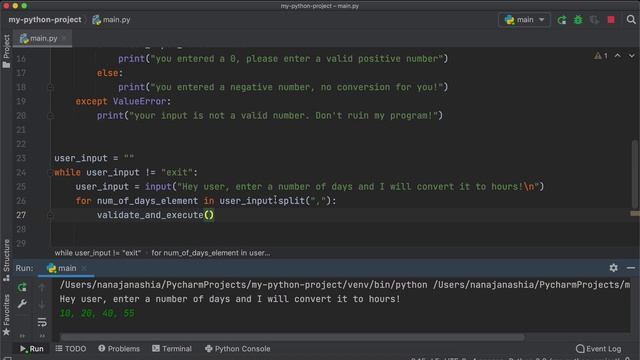This screenshot has height=360, width=640.
Task: Open the Terminal tool window
Action: pyautogui.click(x=172, y=349)
